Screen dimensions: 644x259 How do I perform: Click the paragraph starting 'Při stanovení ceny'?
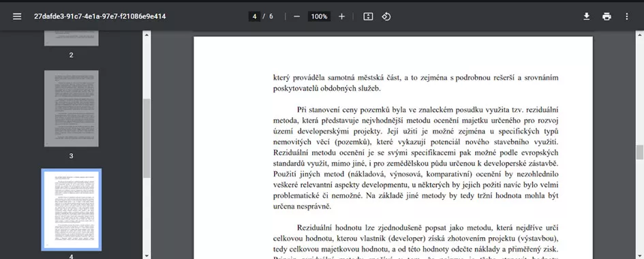pos(416,158)
